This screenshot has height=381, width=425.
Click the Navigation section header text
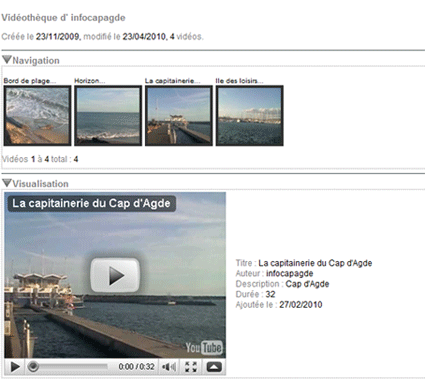click(x=36, y=61)
